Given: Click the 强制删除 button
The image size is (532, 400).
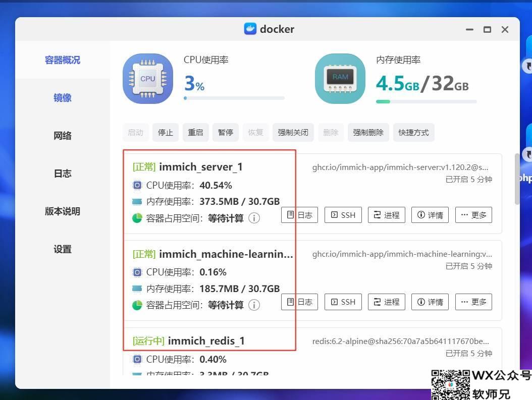Looking at the screenshot, I should tap(368, 132).
